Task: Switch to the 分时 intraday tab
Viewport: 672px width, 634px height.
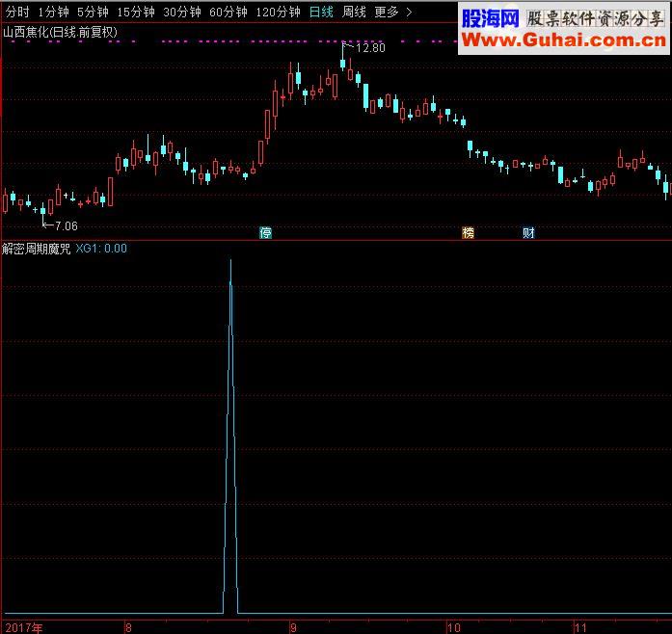Action: click(17, 12)
